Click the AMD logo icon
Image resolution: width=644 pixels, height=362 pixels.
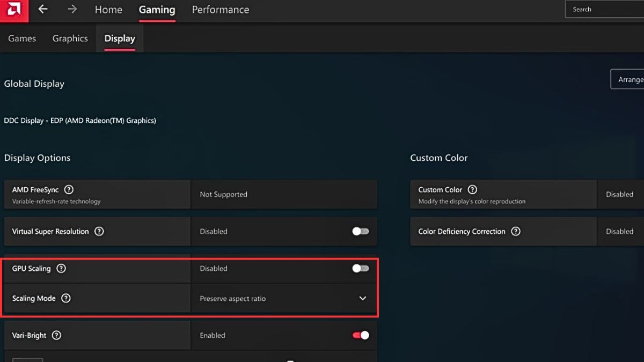13,10
